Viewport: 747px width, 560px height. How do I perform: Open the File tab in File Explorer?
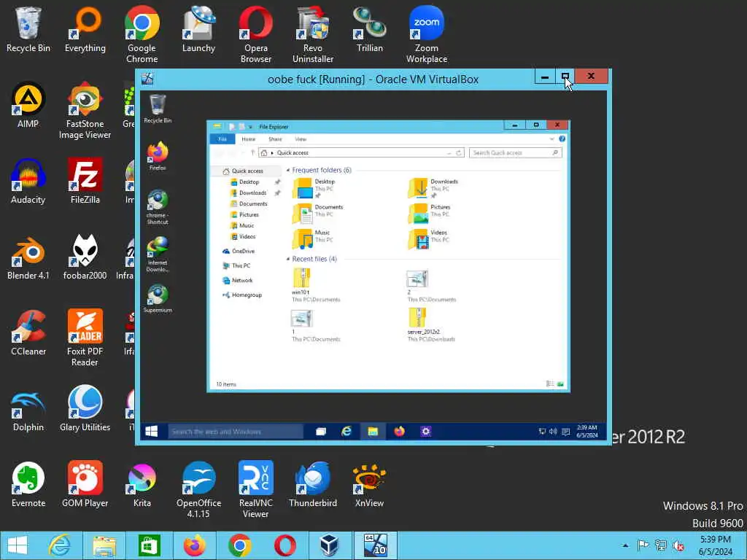click(x=222, y=139)
